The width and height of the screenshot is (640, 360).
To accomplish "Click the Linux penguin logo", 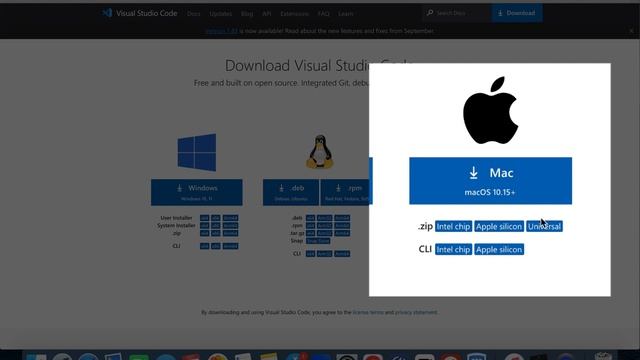I will 320,152.
